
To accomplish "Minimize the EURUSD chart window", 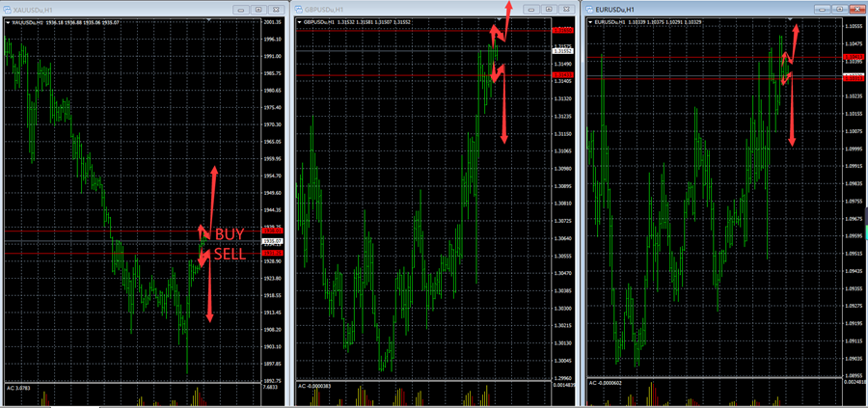I will click(821, 9).
